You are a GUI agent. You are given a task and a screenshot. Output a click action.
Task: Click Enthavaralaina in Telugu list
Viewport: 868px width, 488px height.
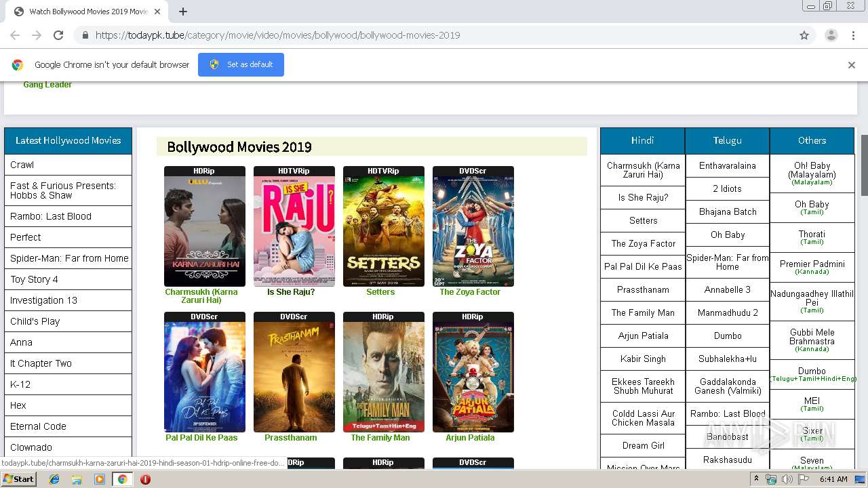point(728,165)
